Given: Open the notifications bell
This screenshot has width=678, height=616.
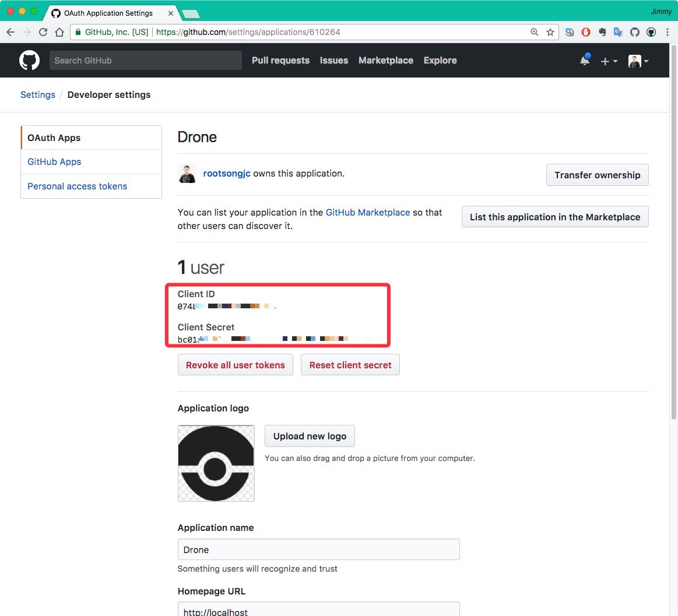Looking at the screenshot, I should pyautogui.click(x=584, y=61).
